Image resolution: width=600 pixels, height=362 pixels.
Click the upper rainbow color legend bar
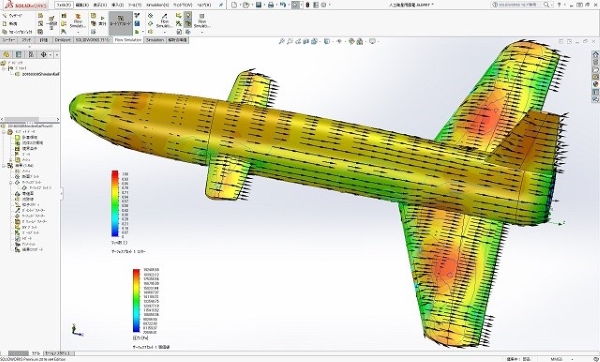(114, 204)
